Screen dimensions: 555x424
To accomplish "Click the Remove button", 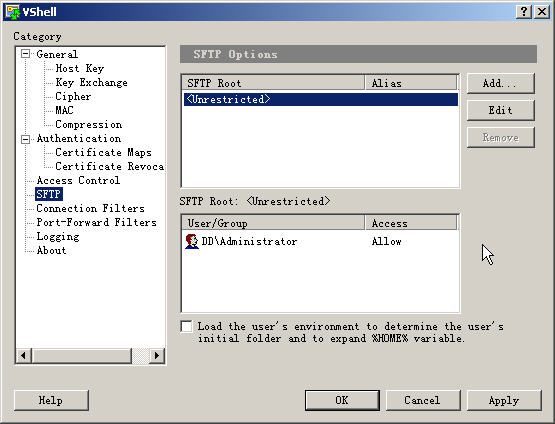I will coord(500,137).
